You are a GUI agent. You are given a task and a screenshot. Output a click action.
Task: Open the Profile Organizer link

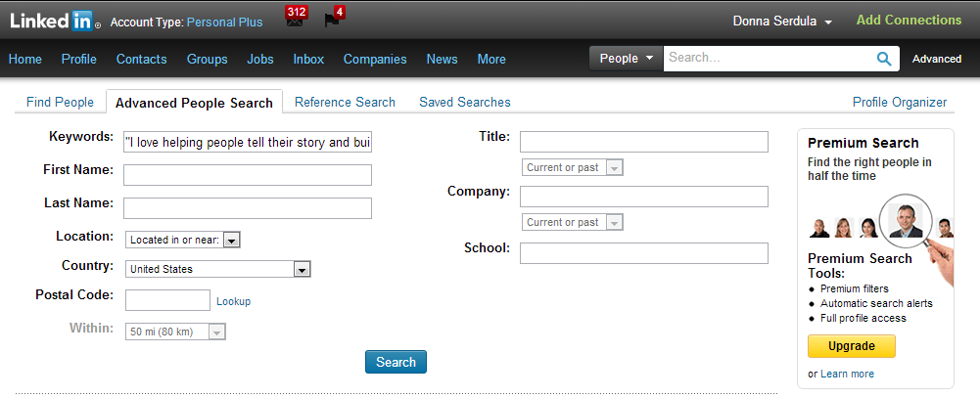pos(899,102)
